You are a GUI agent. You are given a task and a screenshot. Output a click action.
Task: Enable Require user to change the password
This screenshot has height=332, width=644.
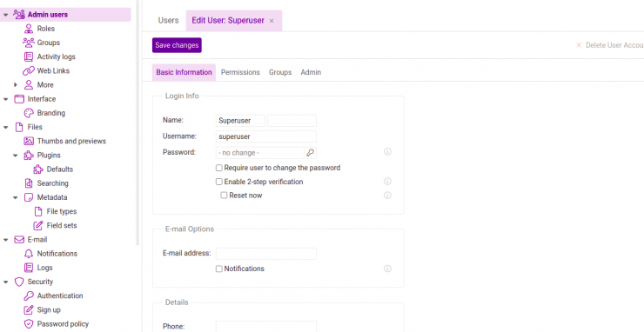click(x=219, y=168)
